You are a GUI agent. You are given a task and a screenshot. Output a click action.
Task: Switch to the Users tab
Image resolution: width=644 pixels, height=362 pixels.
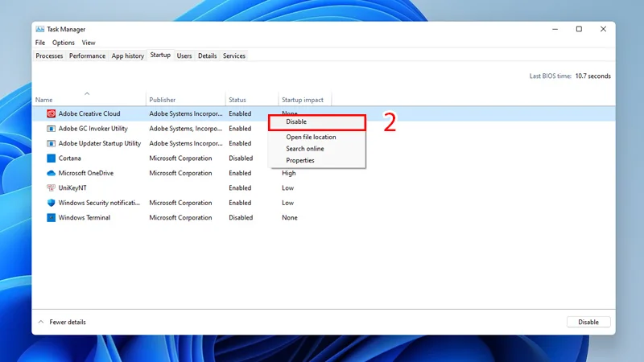pyautogui.click(x=184, y=56)
